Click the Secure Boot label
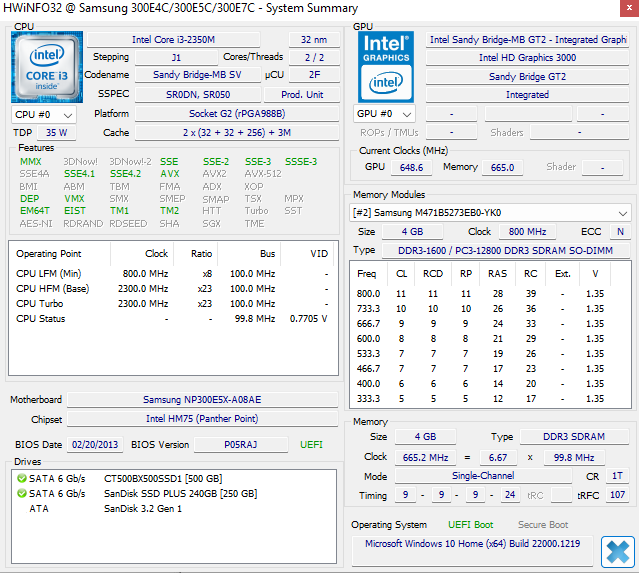The height and width of the screenshot is (573, 639). [x=543, y=525]
